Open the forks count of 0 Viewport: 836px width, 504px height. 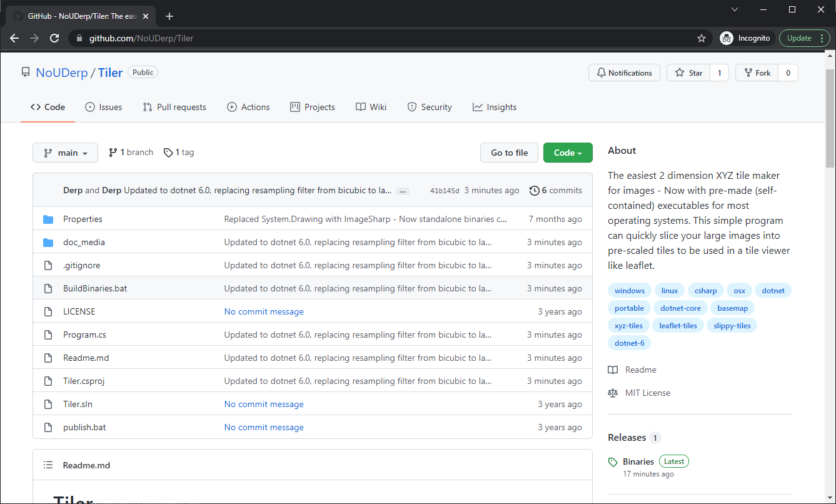click(x=788, y=73)
